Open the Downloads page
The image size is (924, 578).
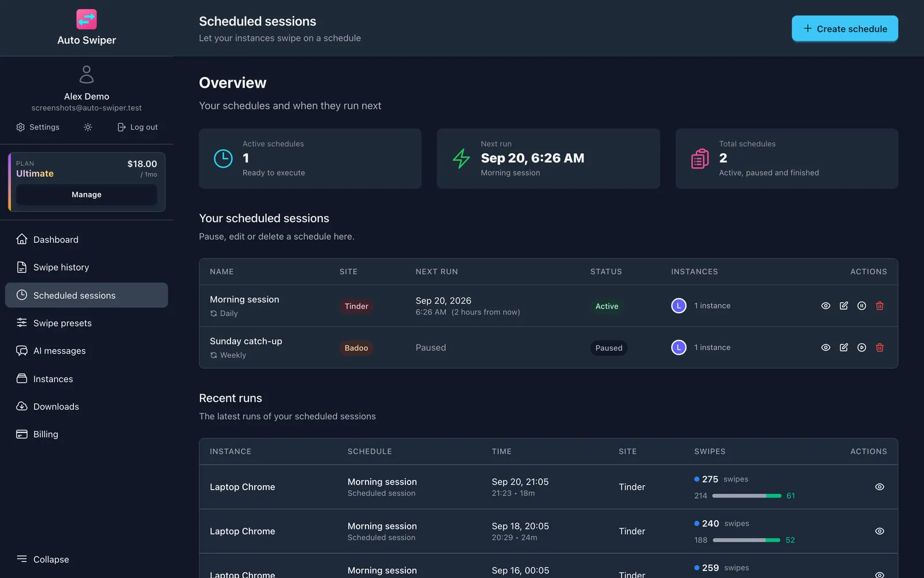click(87, 406)
